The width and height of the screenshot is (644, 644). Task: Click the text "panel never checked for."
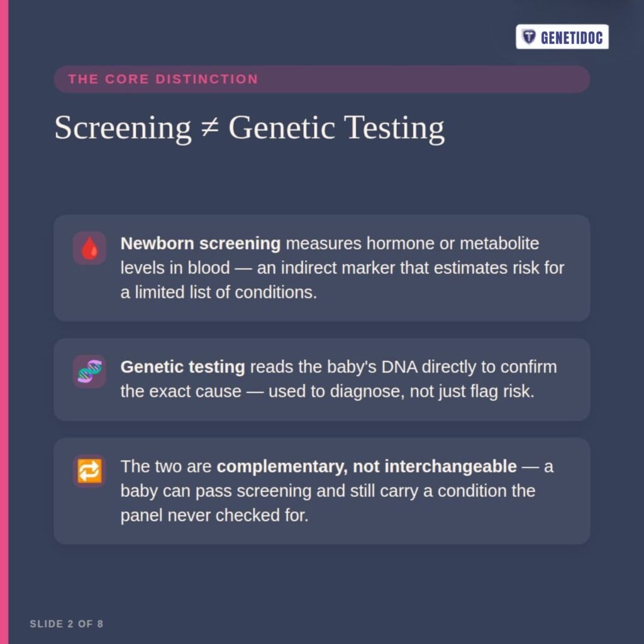(214, 516)
